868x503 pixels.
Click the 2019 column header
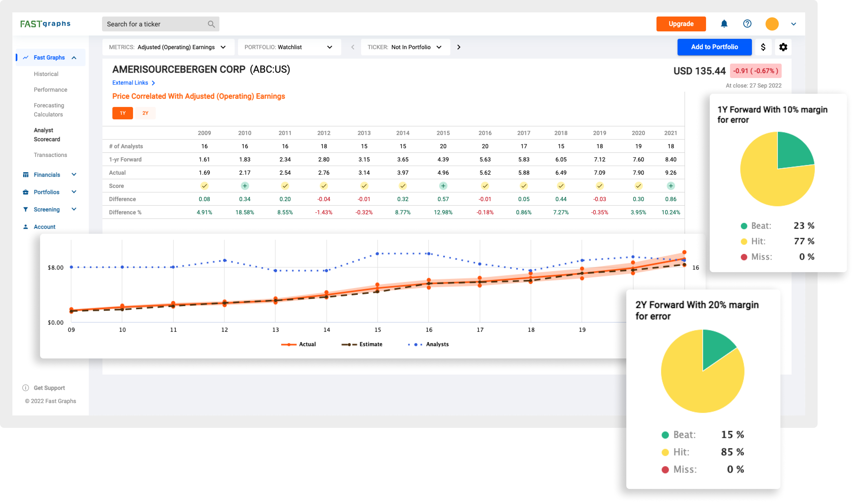pos(599,133)
